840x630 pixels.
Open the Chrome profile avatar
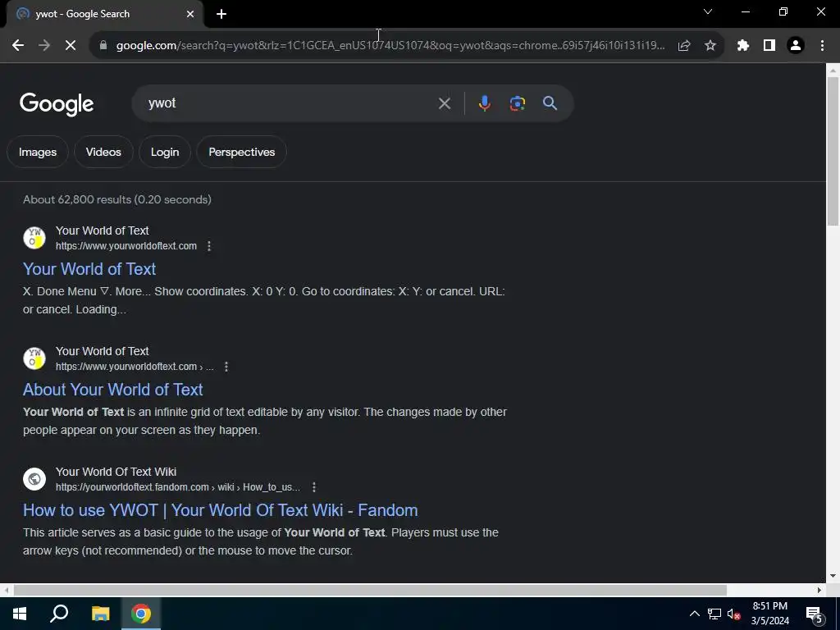(x=796, y=46)
